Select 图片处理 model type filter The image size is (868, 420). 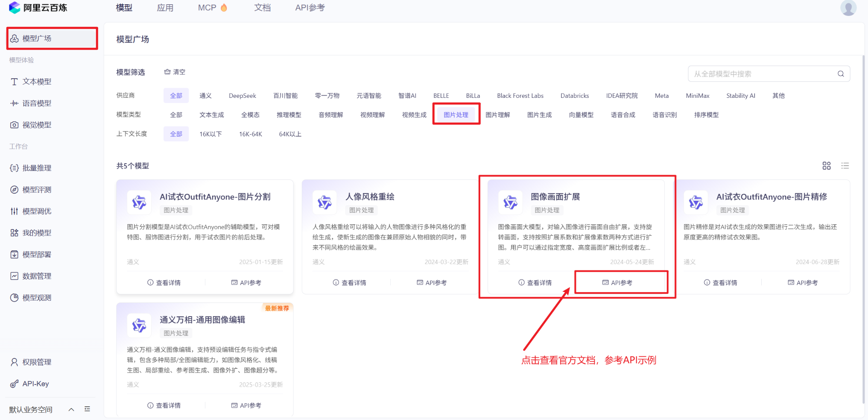pos(456,115)
